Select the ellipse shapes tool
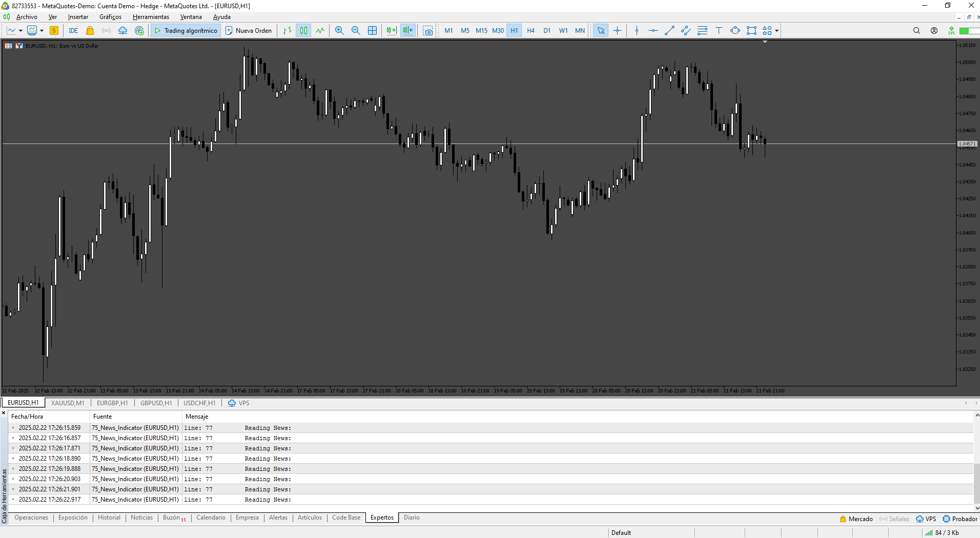The image size is (980, 538). (735, 31)
